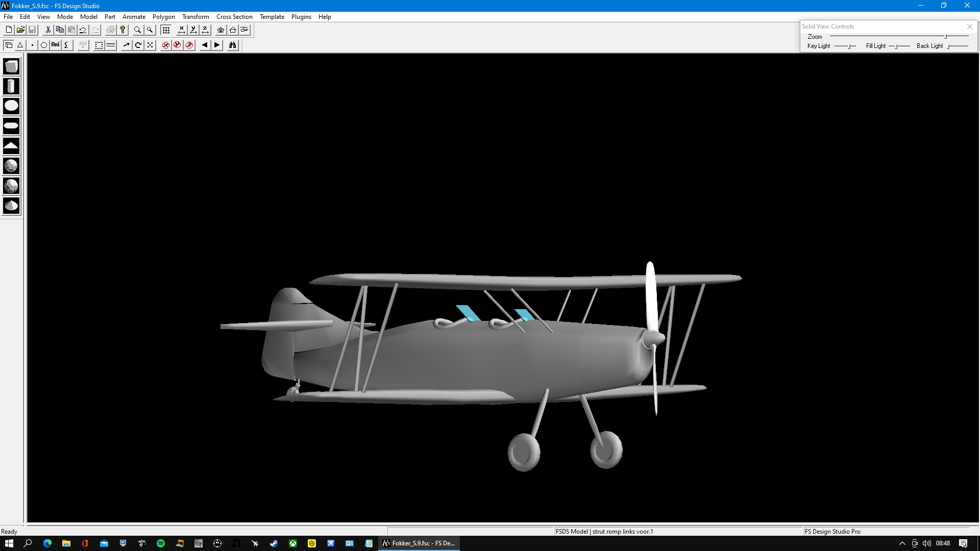The image size is (980, 551).
Task: Add a circle disc primitive
Action: [11, 106]
